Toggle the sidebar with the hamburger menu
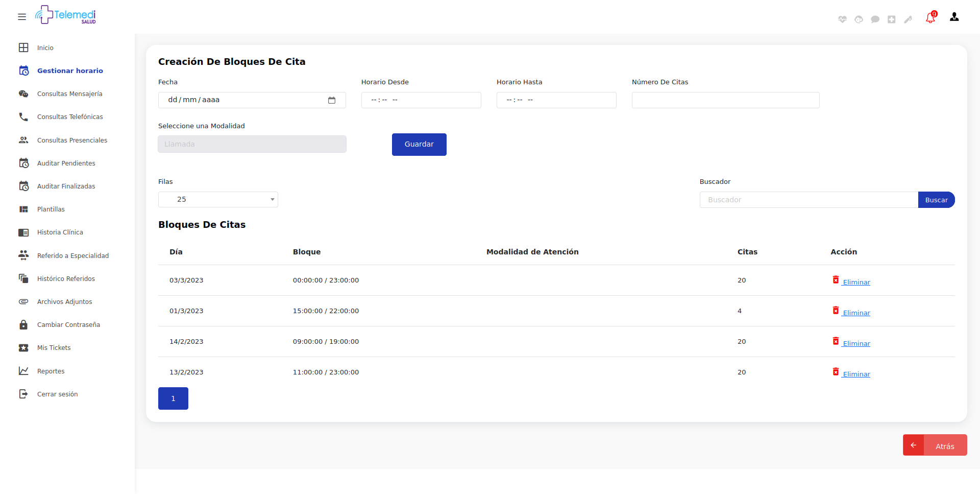This screenshot has height=494, width=980. click(x=22, y=17)
